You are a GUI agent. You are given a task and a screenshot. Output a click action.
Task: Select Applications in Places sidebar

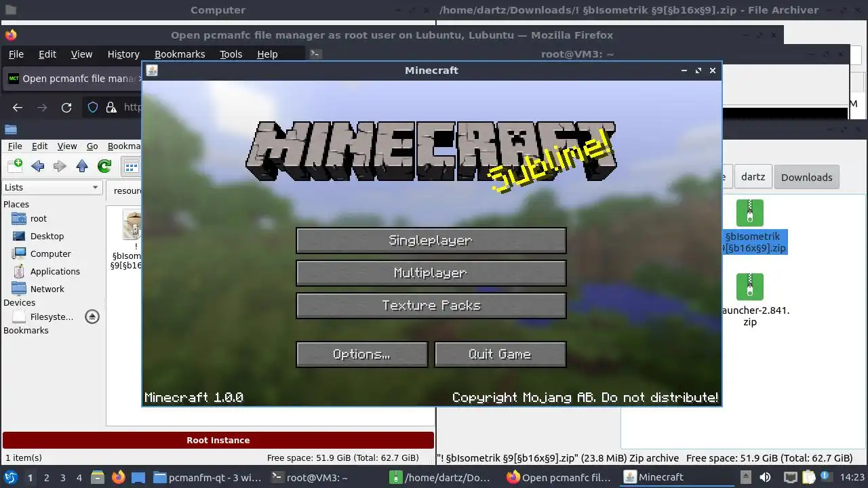coord(55,272)
